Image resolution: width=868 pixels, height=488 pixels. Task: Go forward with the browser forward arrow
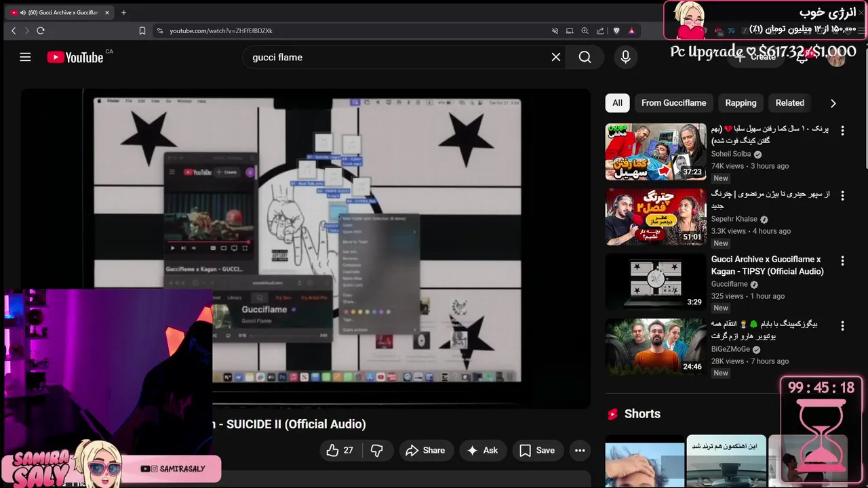[x=27, y=30]
